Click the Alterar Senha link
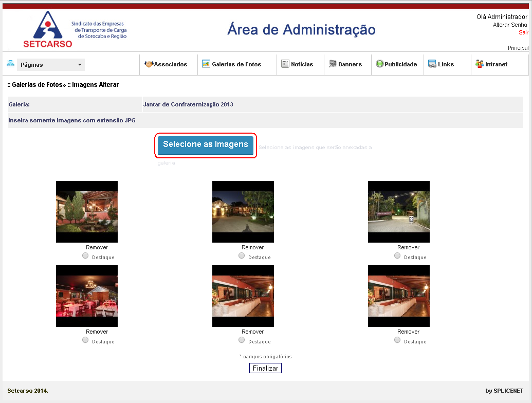Image resolution: width=532 pixels, height=403 pixels. point(509,25)
